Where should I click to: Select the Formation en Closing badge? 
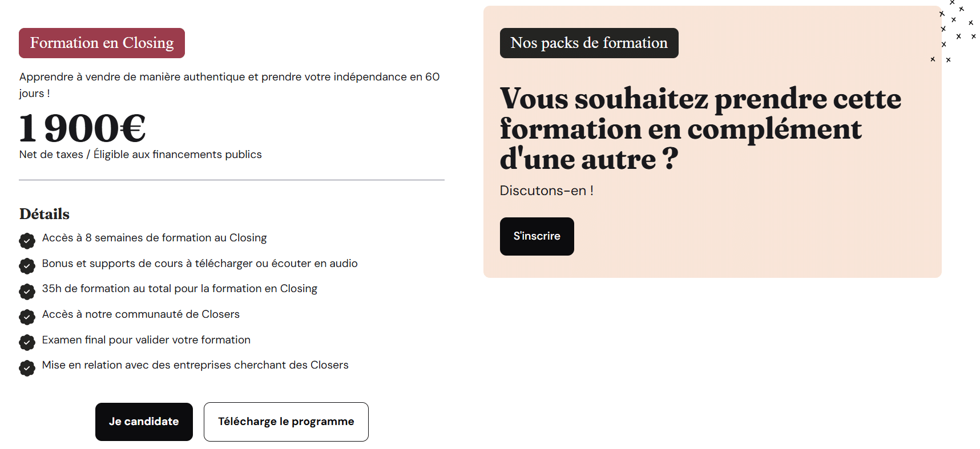(102, 43)
